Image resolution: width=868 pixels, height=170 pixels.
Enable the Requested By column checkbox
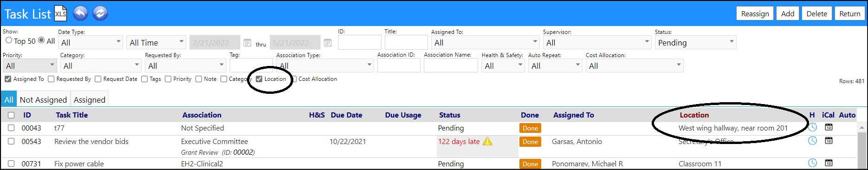point(51,79)
